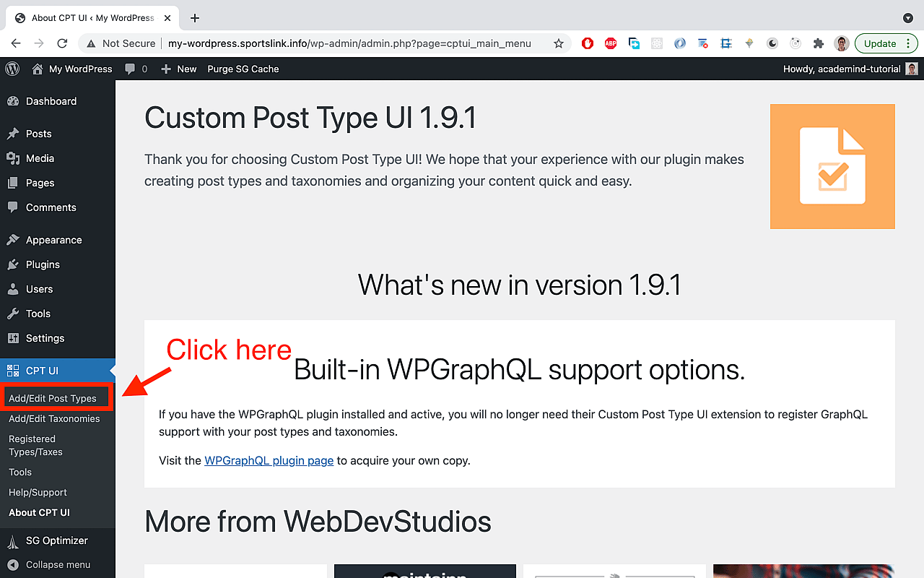Follow the WPGraphQL plugin page link

coord(269,460)
